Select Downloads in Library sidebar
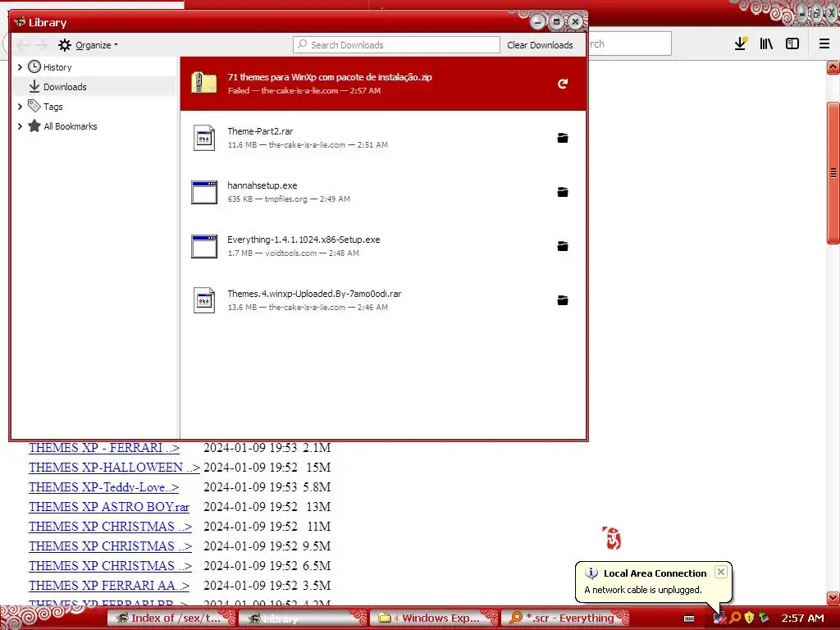The image size is (840, 630). (65, 87)
